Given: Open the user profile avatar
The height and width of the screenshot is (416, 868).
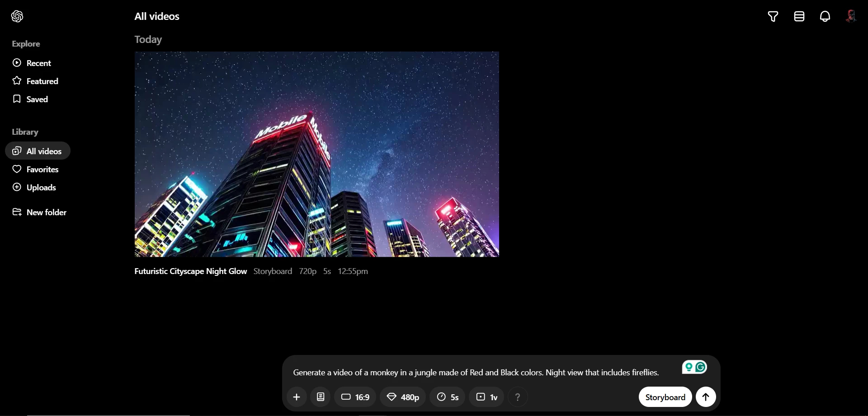Looking at the screenshot, I should coord(851,16).
